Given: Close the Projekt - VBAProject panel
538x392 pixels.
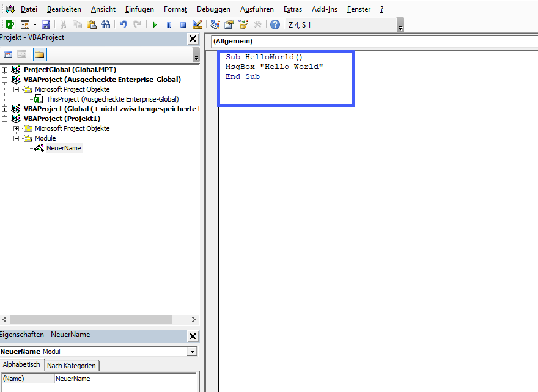Looking at the screenshot, I should coord(193,39).
